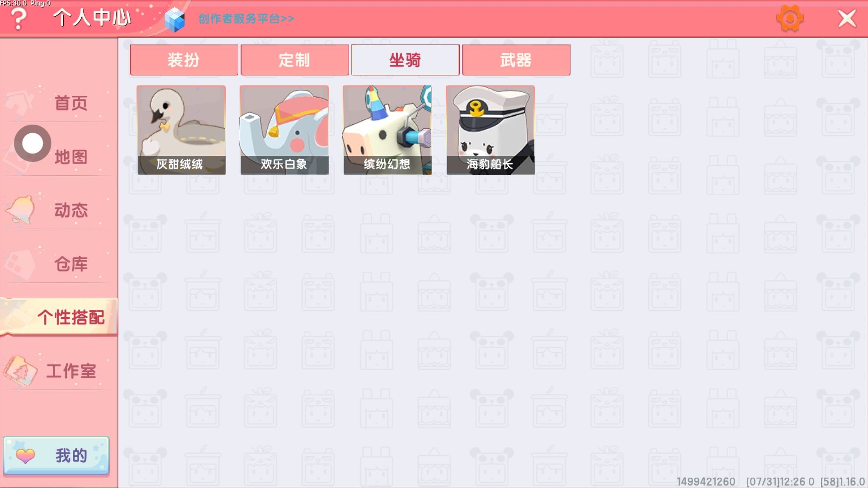Click the blue cube creator platform icon
868x488 pixels.
175,20
